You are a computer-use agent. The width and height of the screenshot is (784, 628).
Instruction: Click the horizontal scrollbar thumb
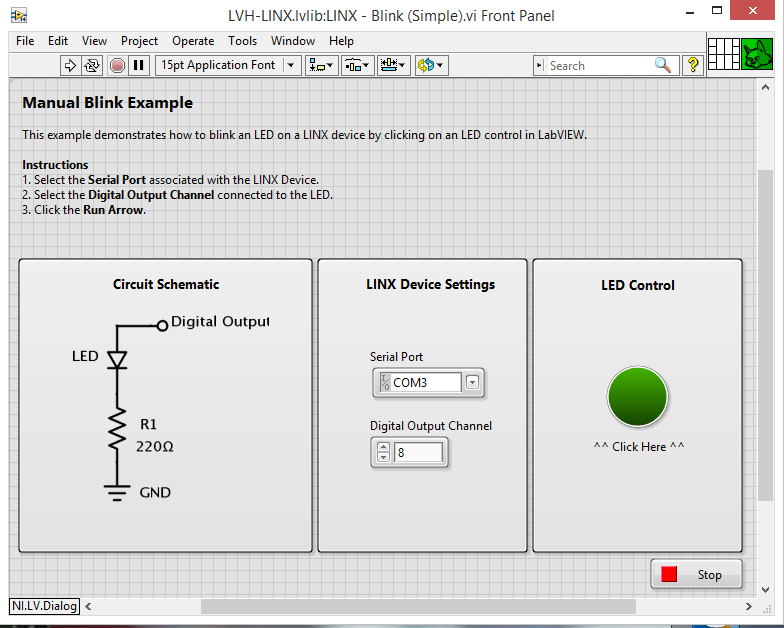418,606
